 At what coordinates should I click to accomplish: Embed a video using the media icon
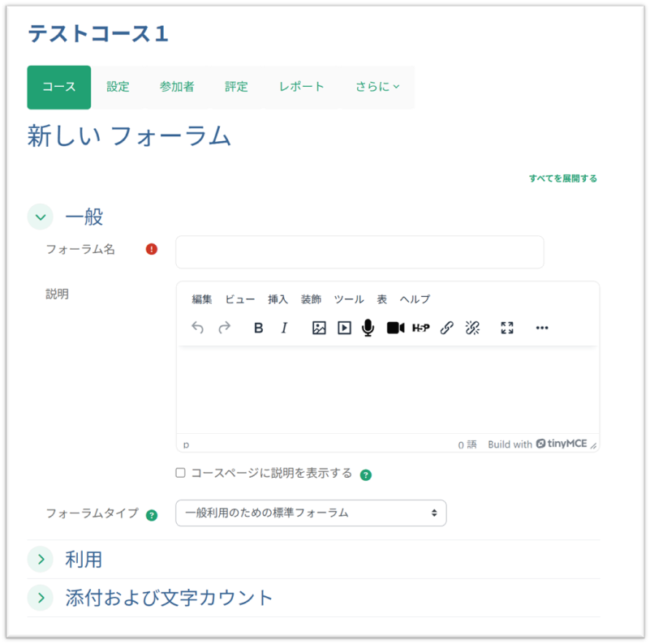pos(342,328)
